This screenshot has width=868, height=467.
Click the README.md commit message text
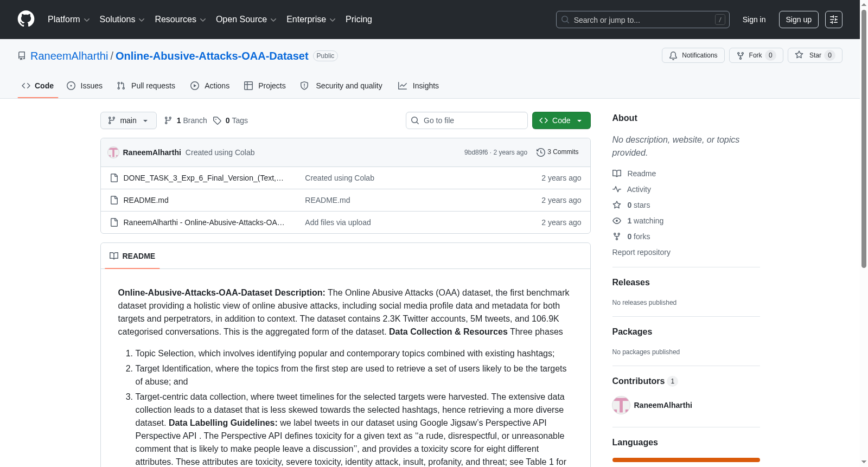click(x=328, y=200)
